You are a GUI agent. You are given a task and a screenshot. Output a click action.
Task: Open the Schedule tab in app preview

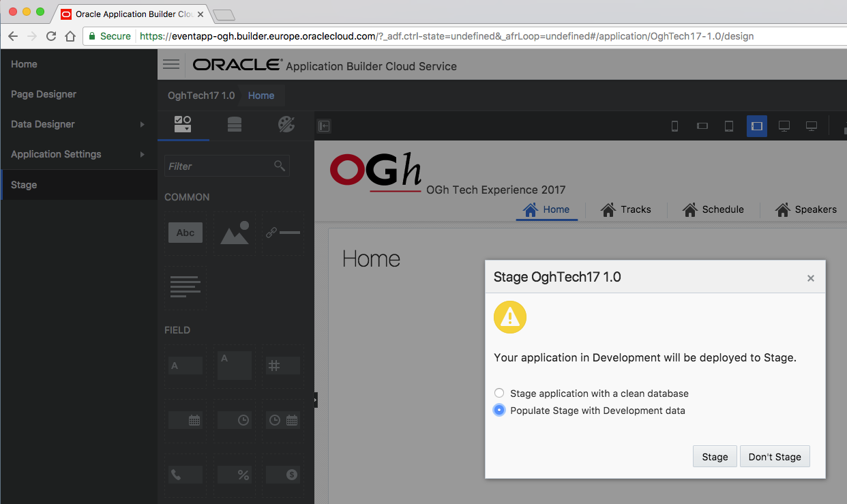[713, 209]
